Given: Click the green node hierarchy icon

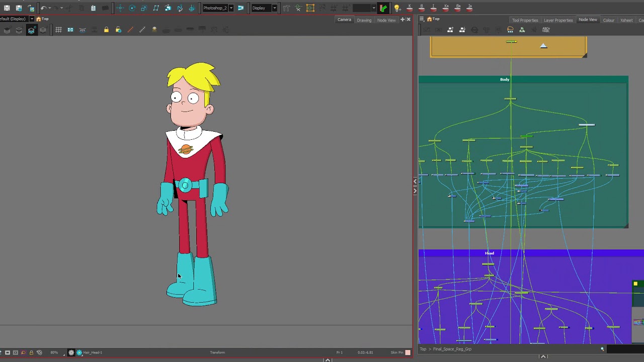Looking at the screenshot, I should [x=522, y=30].
